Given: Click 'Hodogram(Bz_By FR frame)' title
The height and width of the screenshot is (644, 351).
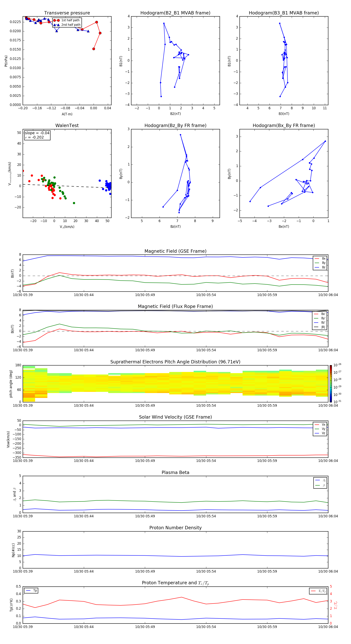Looking at the screenshot, I should (x=175, y=125).
